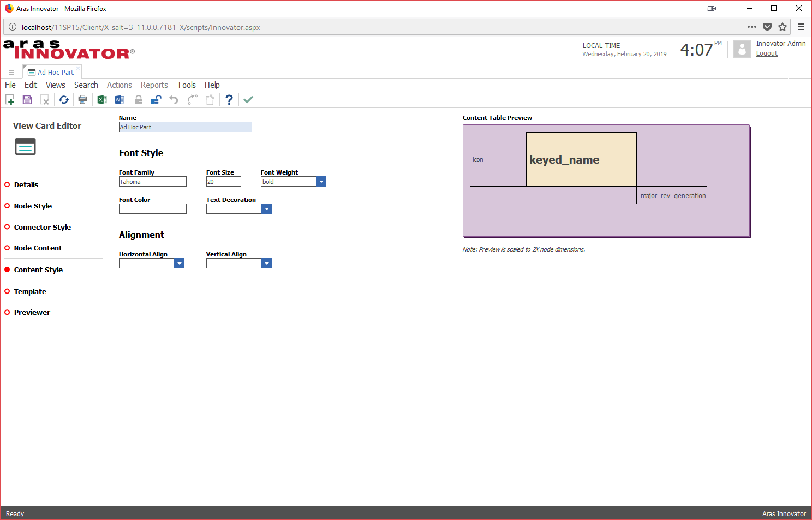
Task: Select the Connector Style section
Action: [43, 227]
